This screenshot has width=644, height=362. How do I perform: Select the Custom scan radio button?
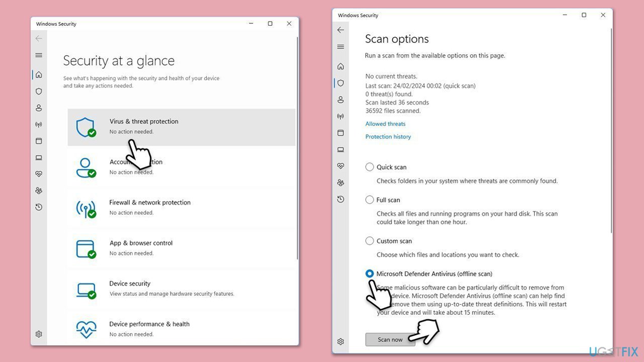pos(370,241)
